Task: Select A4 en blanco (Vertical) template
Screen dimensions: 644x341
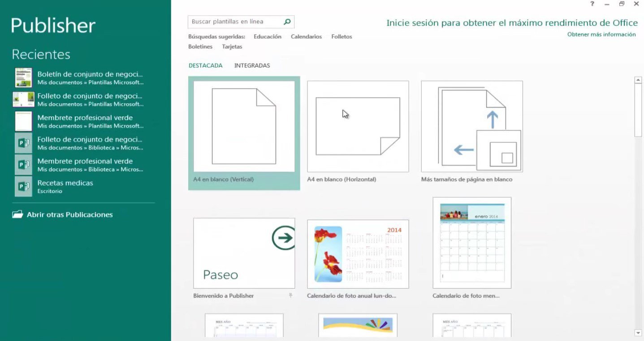Action: pyautogui.click(x=244, y=127)
